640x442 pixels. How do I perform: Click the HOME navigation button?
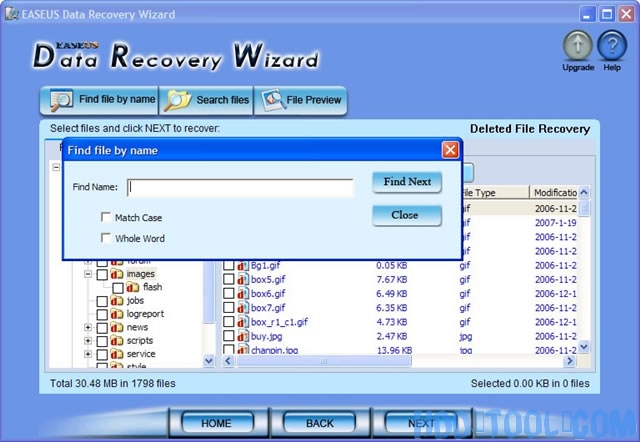tap(217, 423)
